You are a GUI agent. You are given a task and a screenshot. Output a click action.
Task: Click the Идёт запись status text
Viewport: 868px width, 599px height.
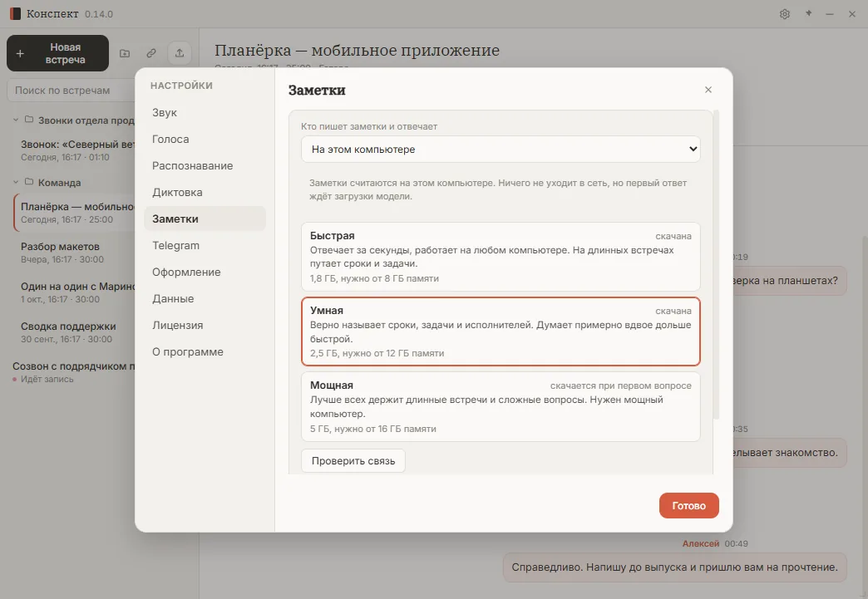[47, 379]
